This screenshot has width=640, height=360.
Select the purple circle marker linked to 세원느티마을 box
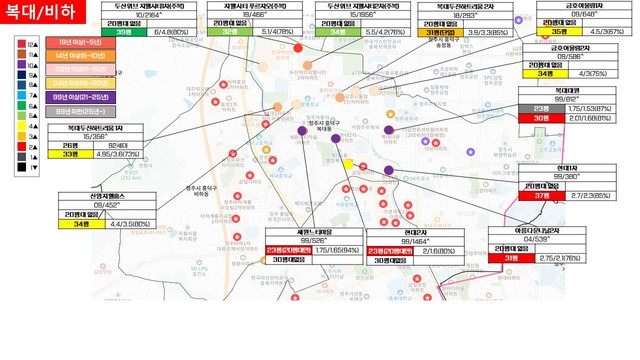tap(302, 131)
